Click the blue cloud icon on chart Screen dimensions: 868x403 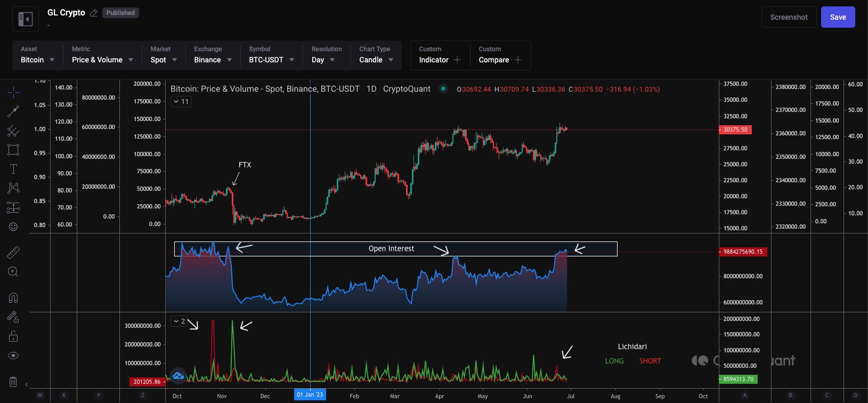tap(178, 375)
